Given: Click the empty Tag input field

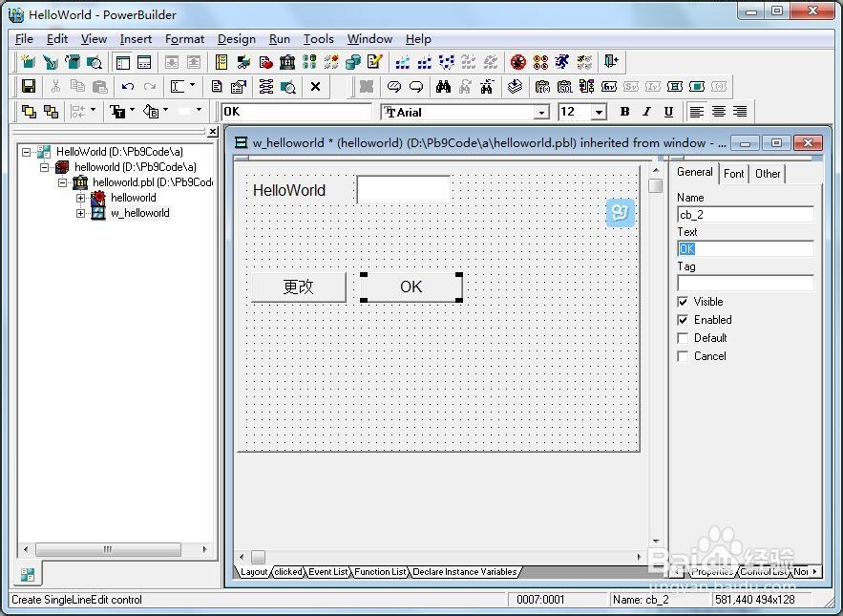Looking at the screenshot, I should (x=746, y=283).
